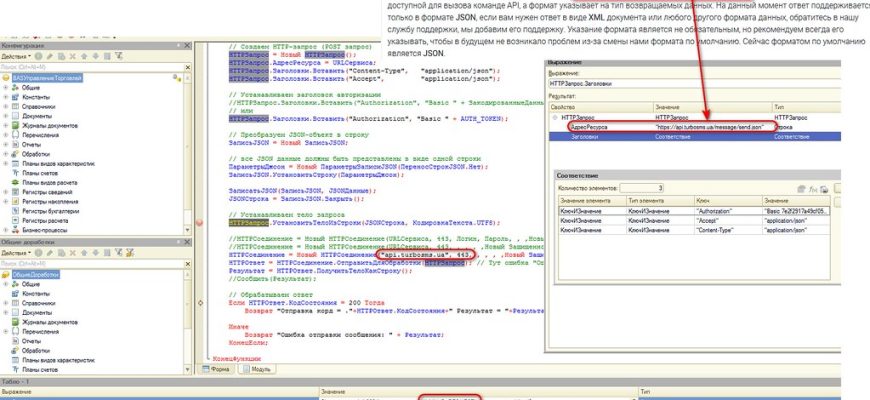
Task: Expand the Документы node in Конфигурация tree
Action: (6, 115)
